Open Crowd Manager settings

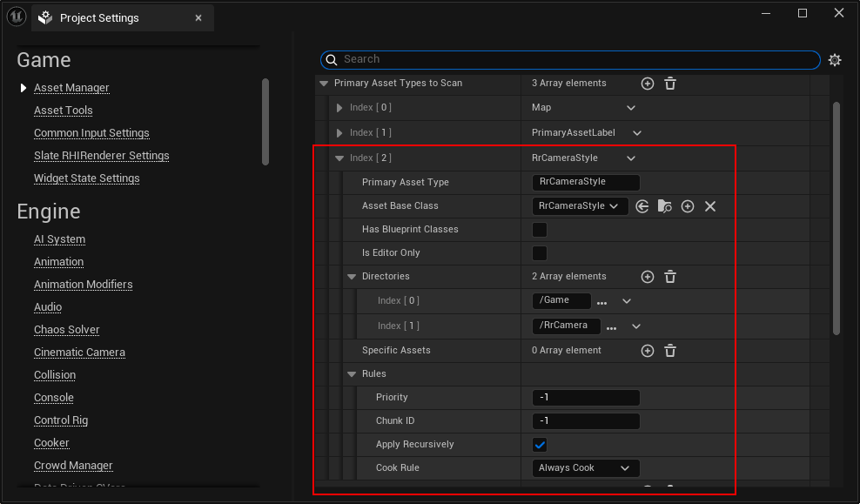pyautogui.click(x=73, y=466)
